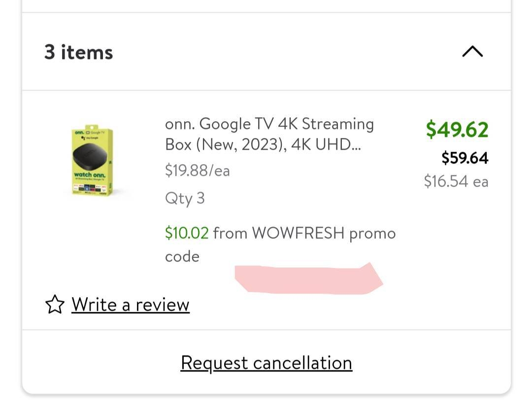Click the "watch onn." text on product box

[x=89, y=175]
